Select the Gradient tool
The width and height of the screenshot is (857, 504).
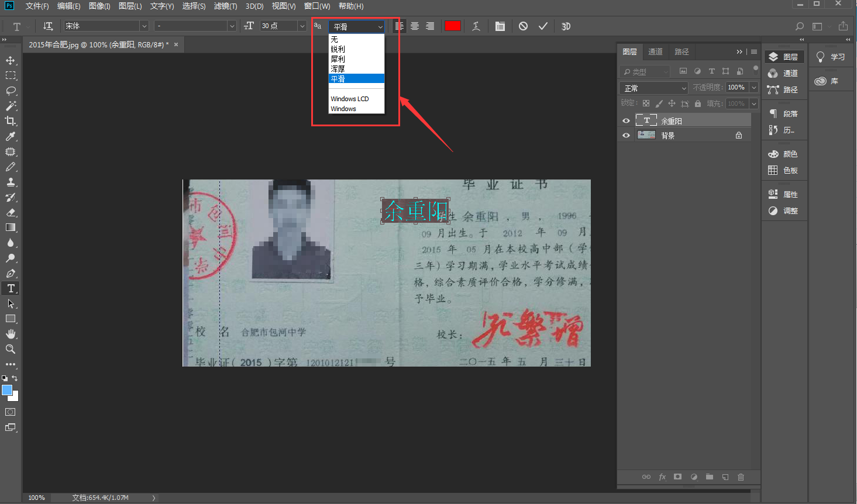point(11,227)
